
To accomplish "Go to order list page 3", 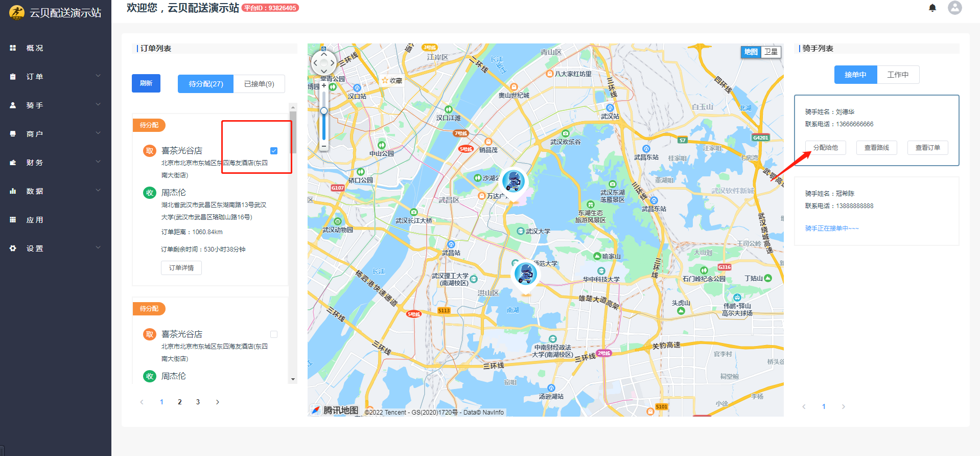I will 198,402.
